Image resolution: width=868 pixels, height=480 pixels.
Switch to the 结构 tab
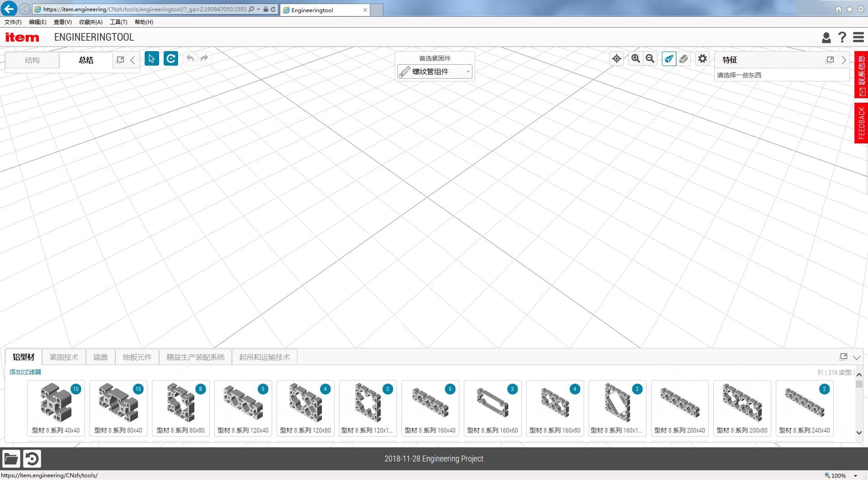32,60
